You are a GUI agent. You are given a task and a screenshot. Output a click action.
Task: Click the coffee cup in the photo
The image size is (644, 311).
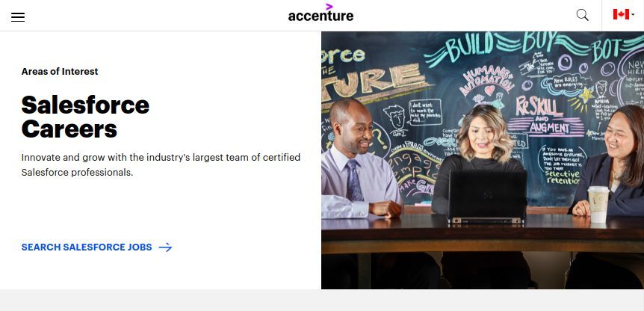598,204
